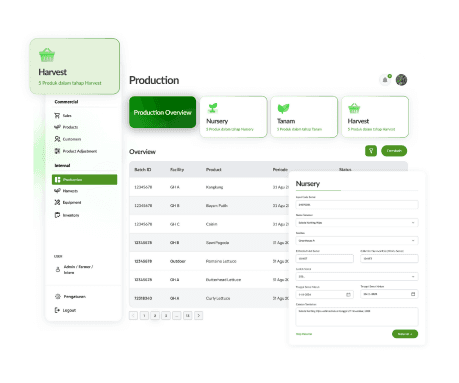
Task: Go to page 2 in pagination
Action: [155, 315]
